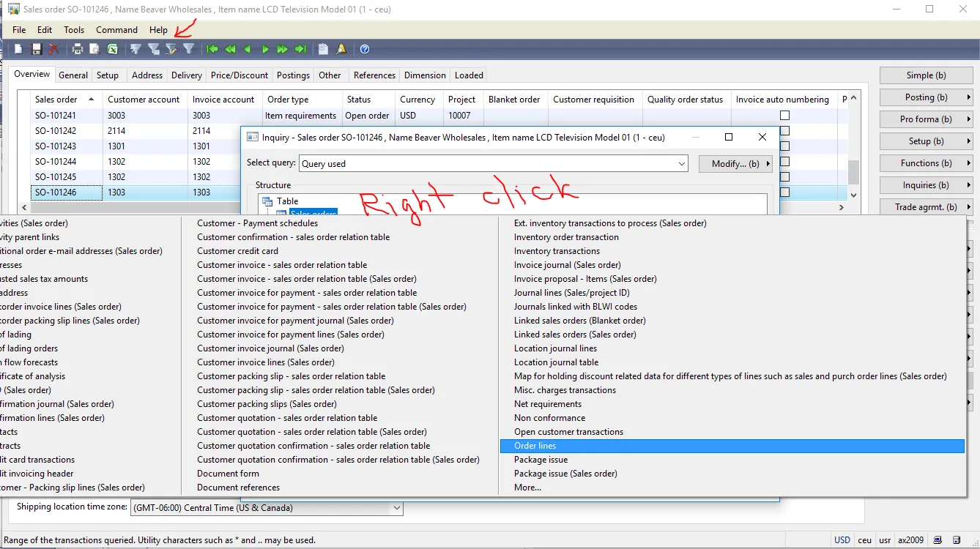Click the Item requirements order type cell

(x=301, y=116)
